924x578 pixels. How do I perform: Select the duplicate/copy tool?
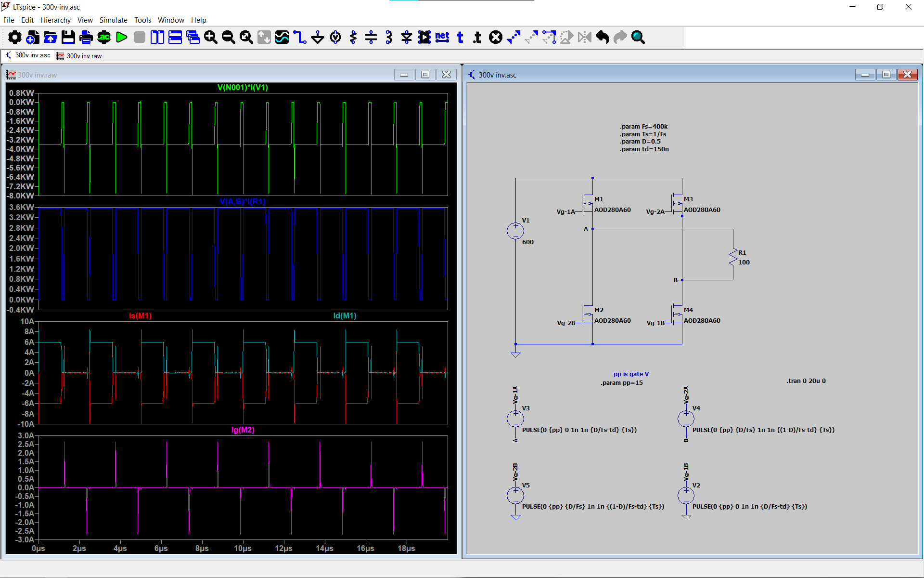(x=513, y=37)
